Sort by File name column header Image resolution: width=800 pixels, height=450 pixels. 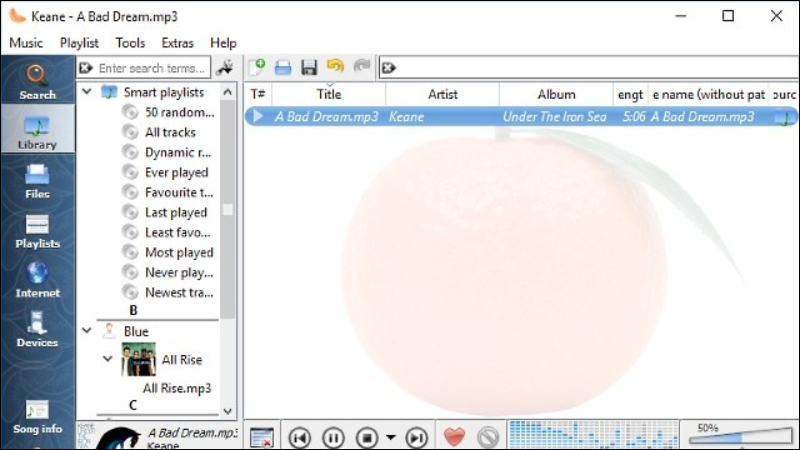pyautogui.click(x=708, y=94)
